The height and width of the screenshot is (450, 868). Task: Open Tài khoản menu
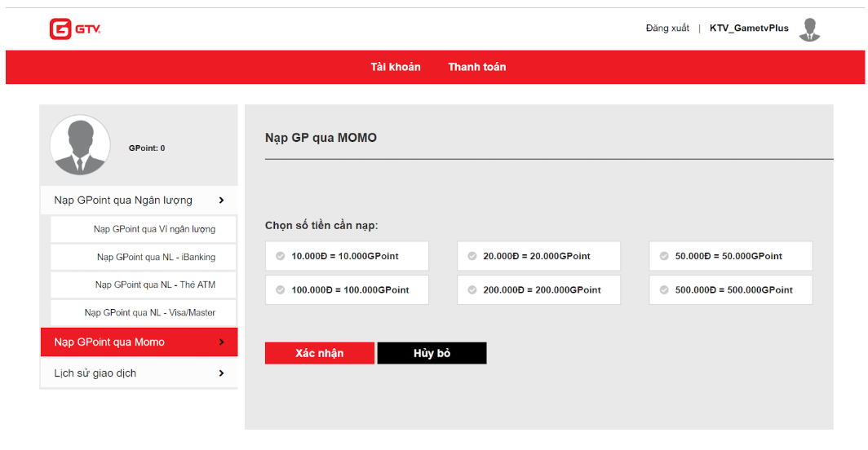pos(395,67)
